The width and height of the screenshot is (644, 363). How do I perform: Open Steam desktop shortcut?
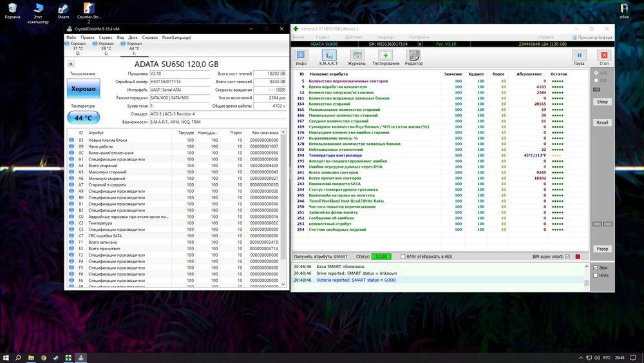63,11
